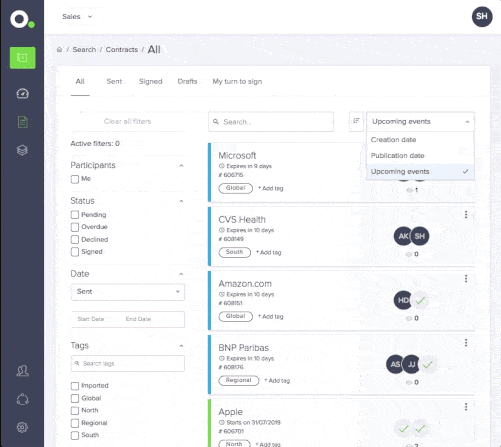Open the documents icon in sidebar

[22, 122]
